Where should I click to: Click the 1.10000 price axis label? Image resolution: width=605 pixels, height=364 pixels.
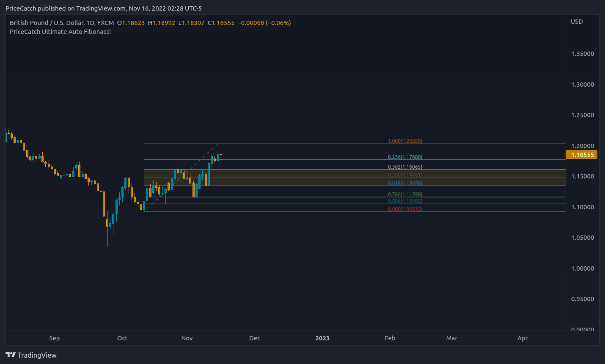[x=583, y=207]
